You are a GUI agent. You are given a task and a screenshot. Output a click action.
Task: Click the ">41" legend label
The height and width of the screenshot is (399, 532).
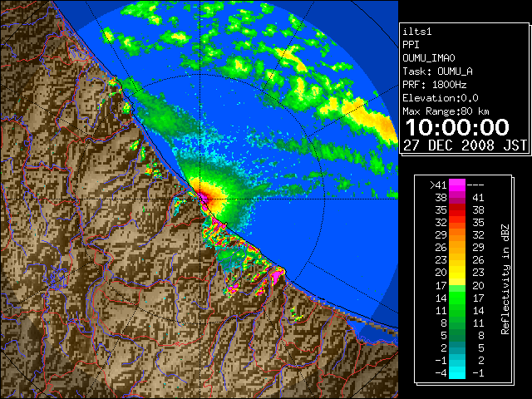[x=438, y=185]
